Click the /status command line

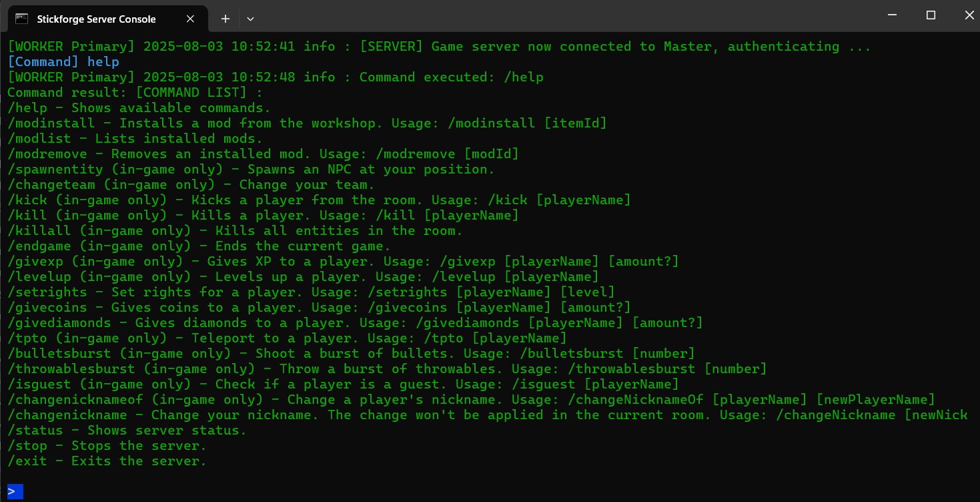[x=127, y=431]
